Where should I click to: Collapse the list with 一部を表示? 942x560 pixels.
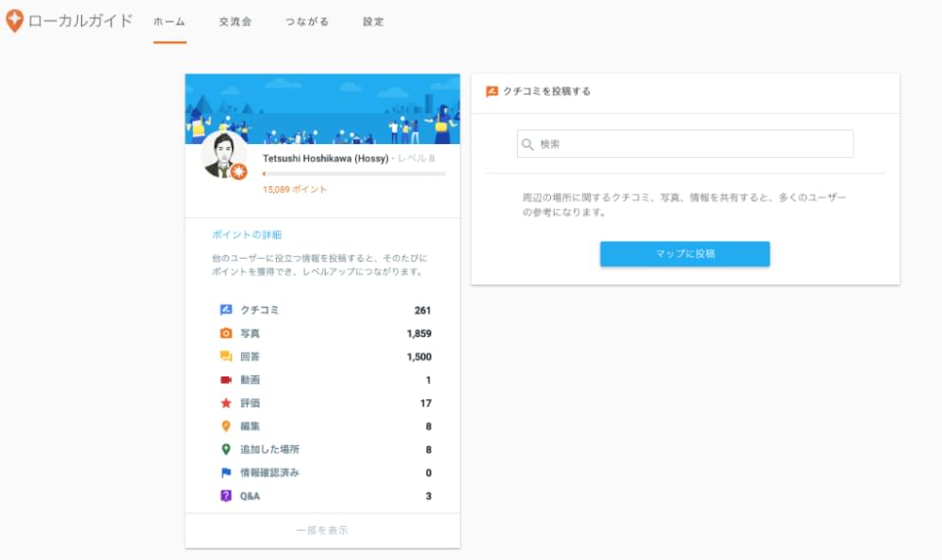click(x=322, y=531)
